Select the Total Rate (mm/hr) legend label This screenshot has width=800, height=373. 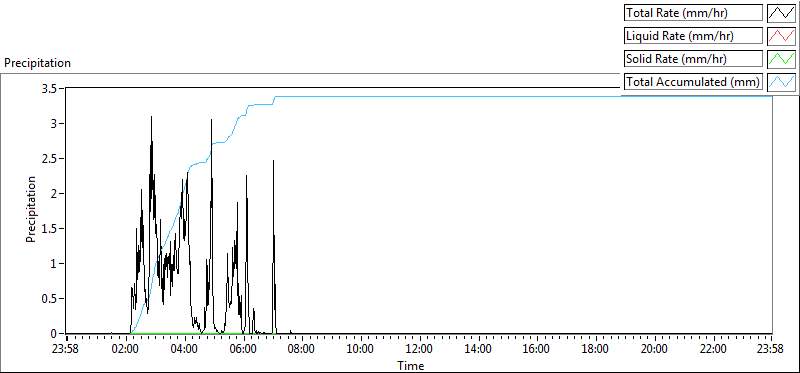[693, 13]
